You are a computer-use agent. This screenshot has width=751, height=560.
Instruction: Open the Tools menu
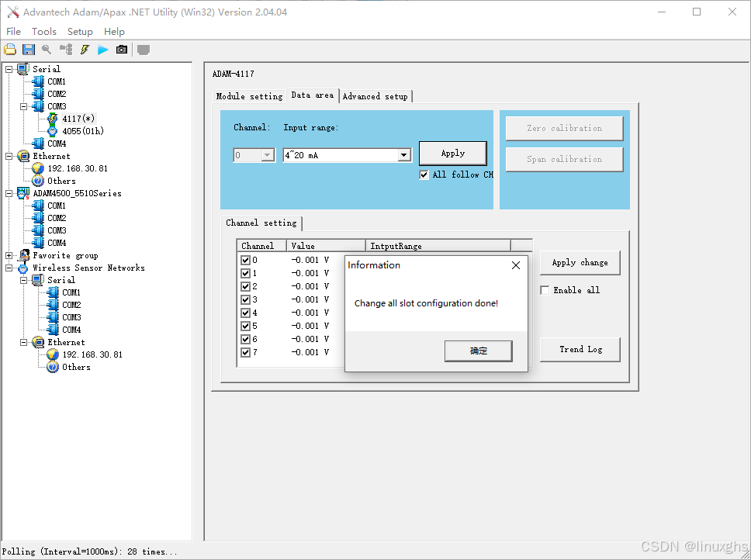[43, 31]
